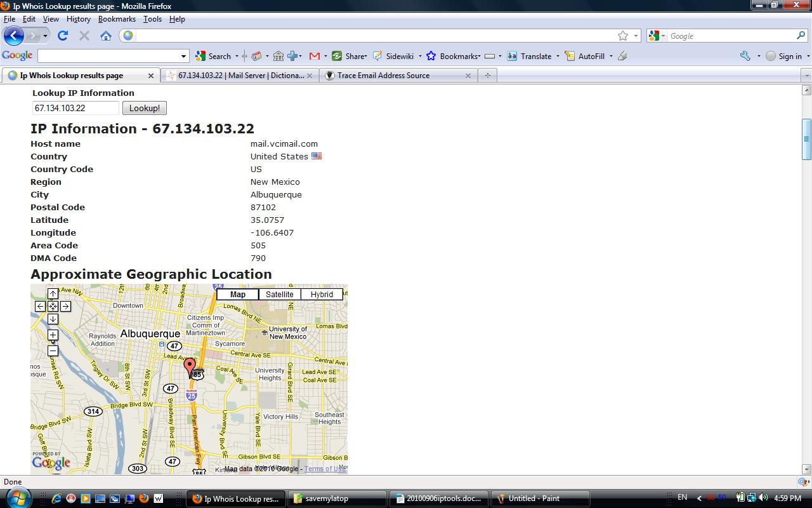
Task: Click the blue plus toolbar icon
Action: [292, 56]
